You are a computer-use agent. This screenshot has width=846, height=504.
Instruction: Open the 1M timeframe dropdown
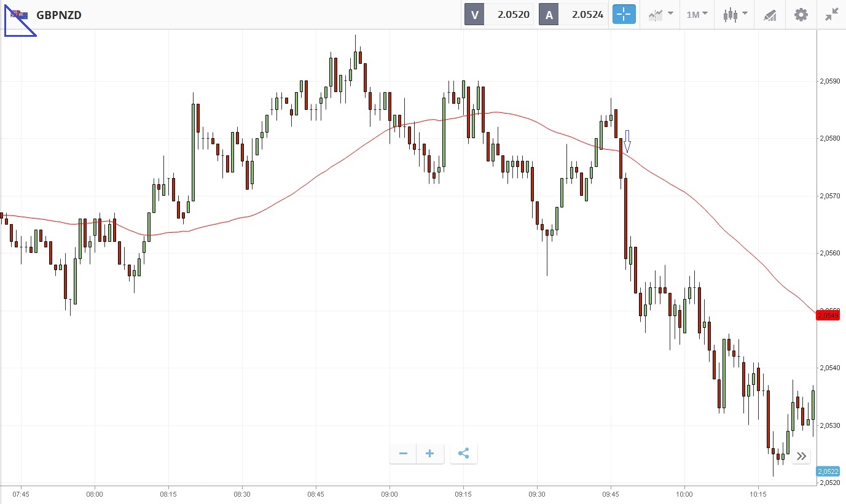click(697, 15)
